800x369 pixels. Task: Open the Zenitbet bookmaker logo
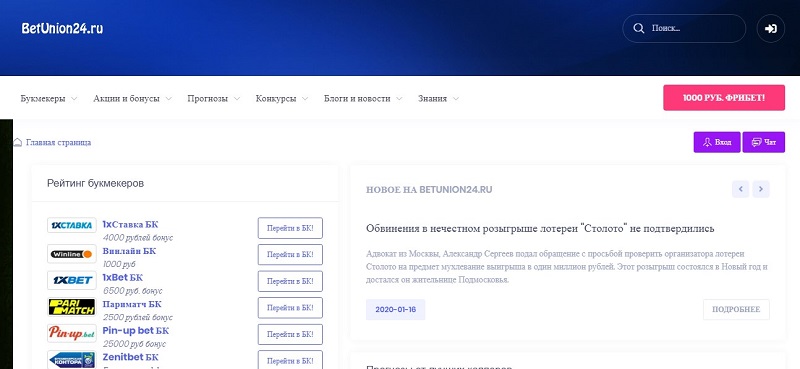click(72, 359)
